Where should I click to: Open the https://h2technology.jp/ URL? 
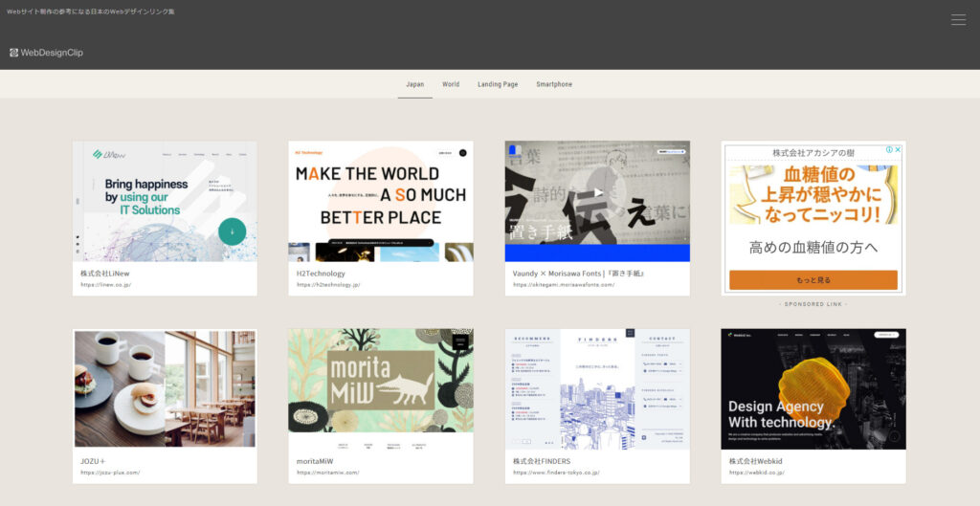tap(328, 285)
